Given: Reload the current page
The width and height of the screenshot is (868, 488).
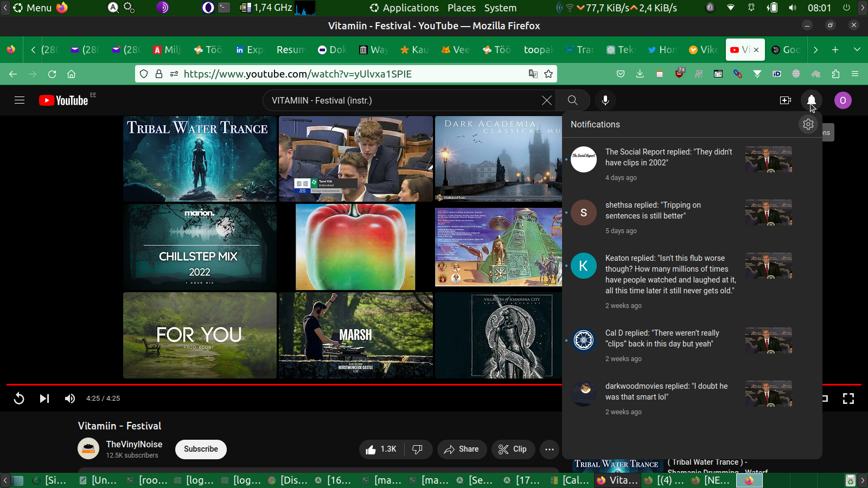Looking at the screenshot, I should click(52, 74).
